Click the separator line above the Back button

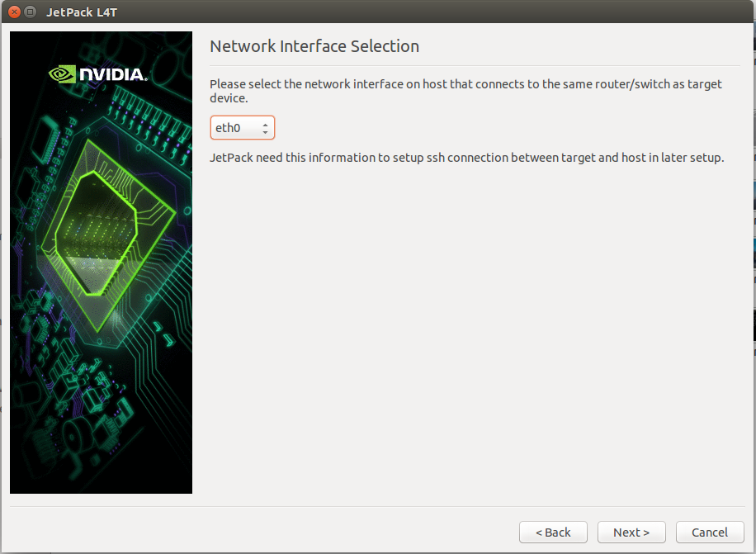point(377,506)
